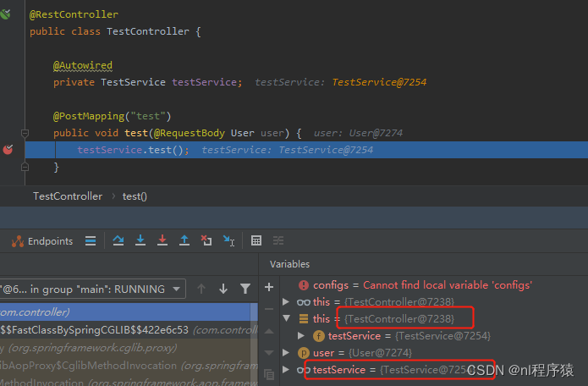
Task: Click the frames filter funnel icon
Action: pyautogui.click(x=245, y=289)
